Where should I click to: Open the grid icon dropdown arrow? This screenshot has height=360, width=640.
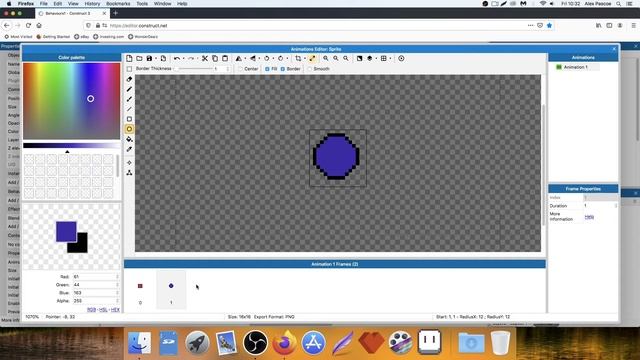pyautogui.click(x=390, y=59)
